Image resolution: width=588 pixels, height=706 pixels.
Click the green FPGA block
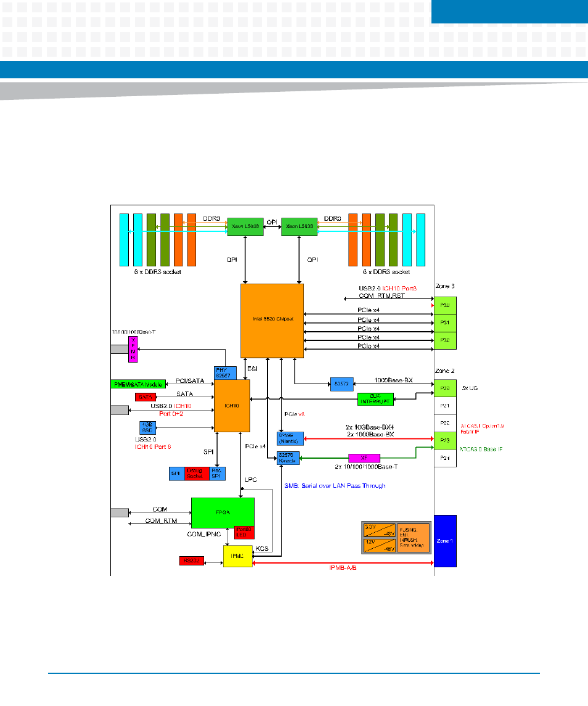[x=223, y=512]
